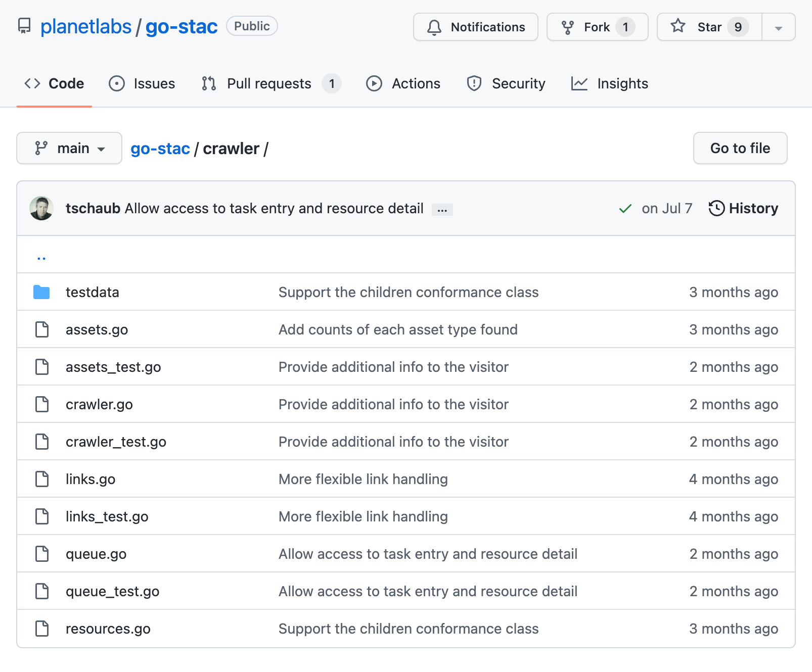Click the repository icon beside planetlabs
The image size is (812, 672).
(24, 26)
